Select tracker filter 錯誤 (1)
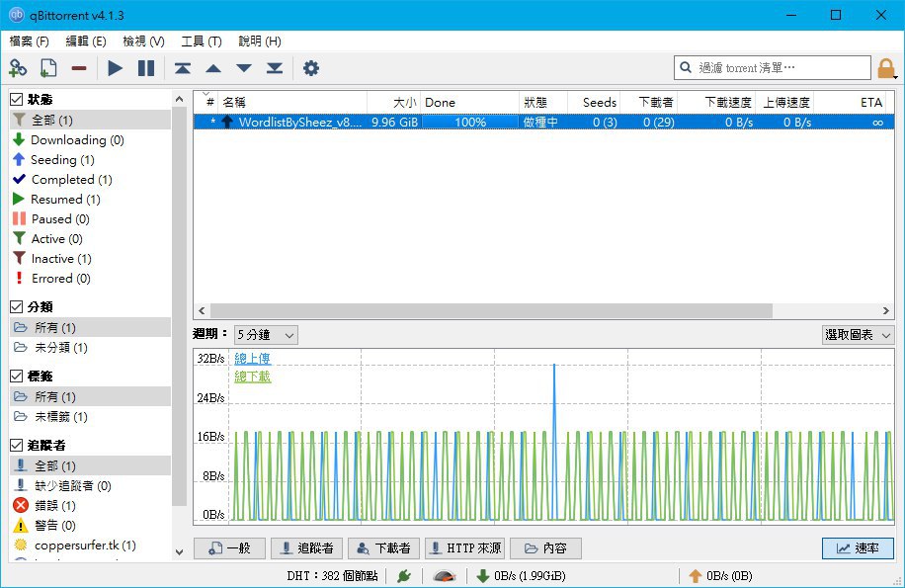 [54, 506]
